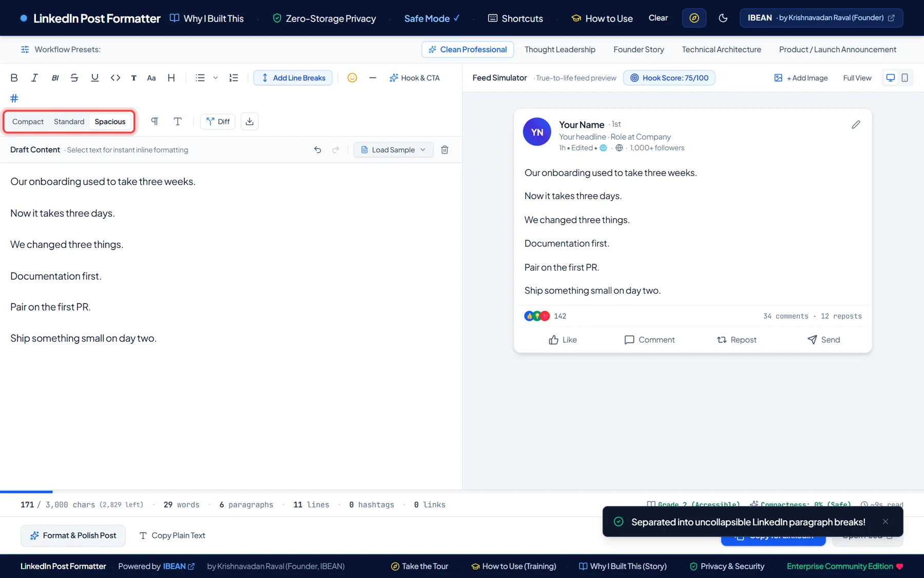The height and width of the screenshot is (578, 924).
Task: Open the compass tour icon in header
Action: [694, 18]
